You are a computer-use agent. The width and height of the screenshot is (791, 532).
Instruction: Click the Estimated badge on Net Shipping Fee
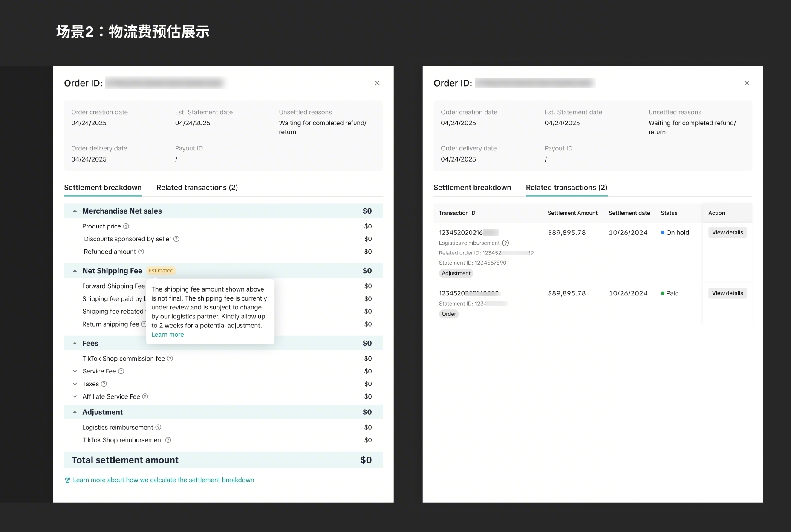point(161,271)
